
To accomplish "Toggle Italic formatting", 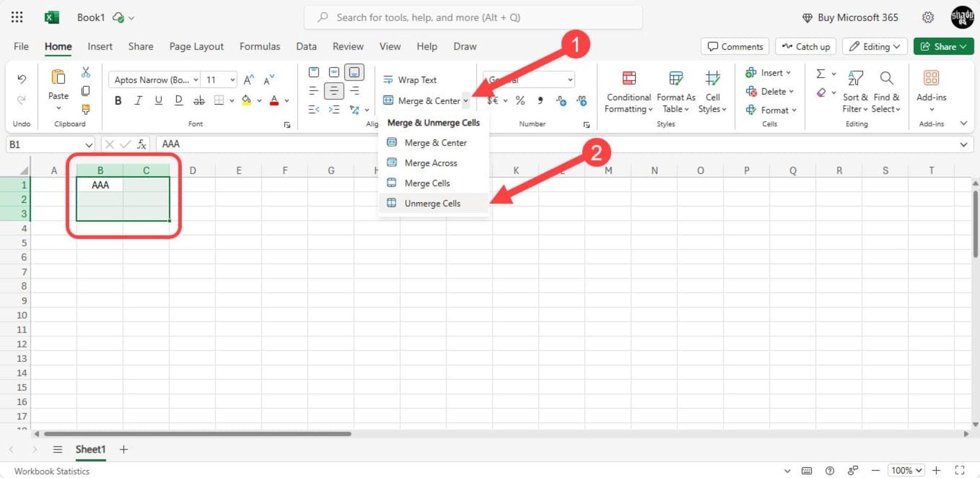I will coord(138,101).
